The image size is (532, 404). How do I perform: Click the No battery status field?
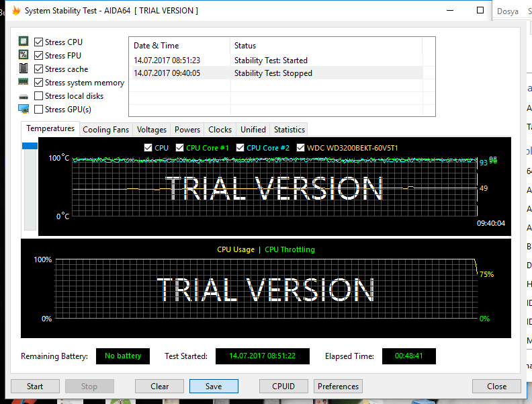123,356
